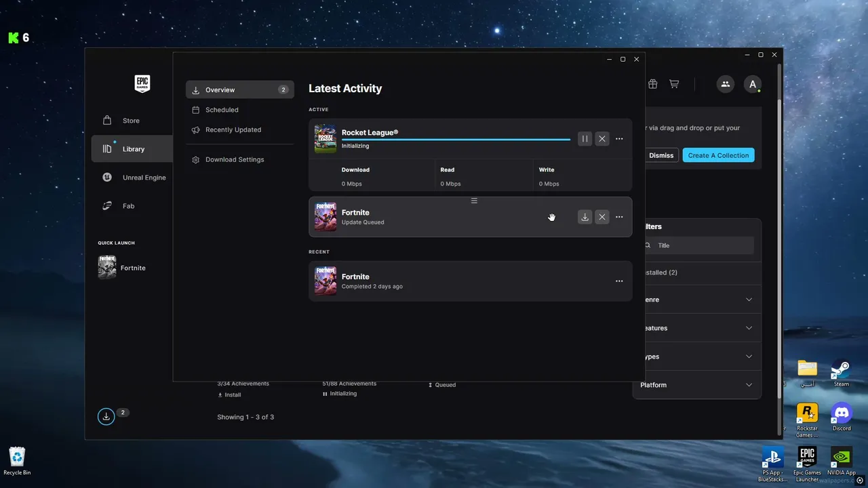Click Create A Collection button
The width and height of the screenshot is (868, 488).
tap(718, 155)
